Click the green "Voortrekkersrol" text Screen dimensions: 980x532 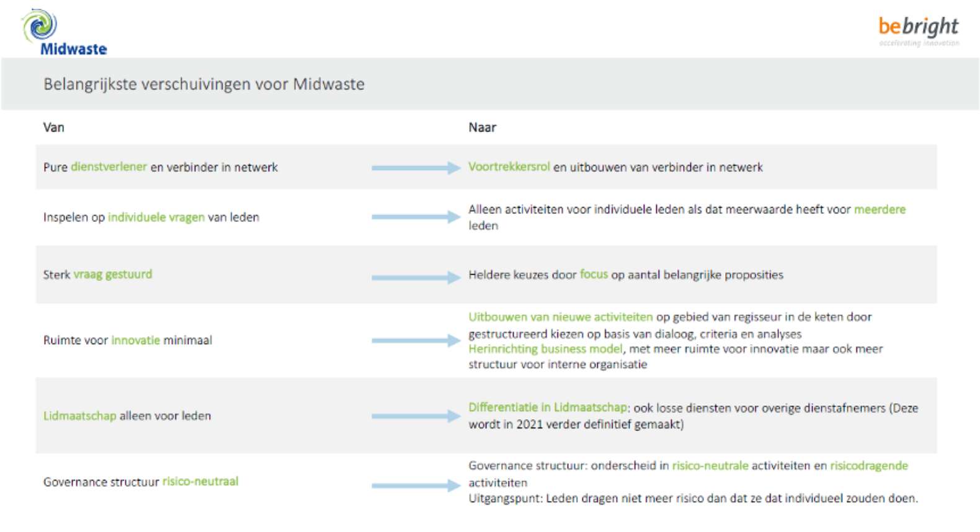pos(509,167)
